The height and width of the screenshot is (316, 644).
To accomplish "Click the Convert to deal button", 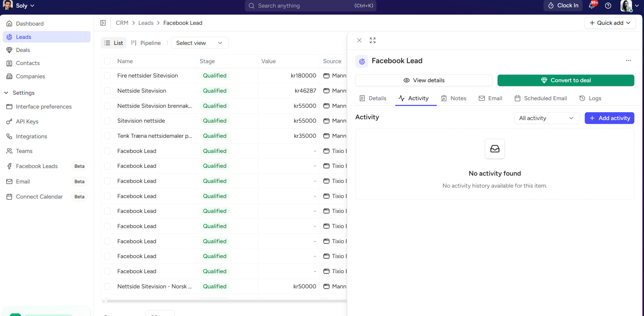I will 566,80.
